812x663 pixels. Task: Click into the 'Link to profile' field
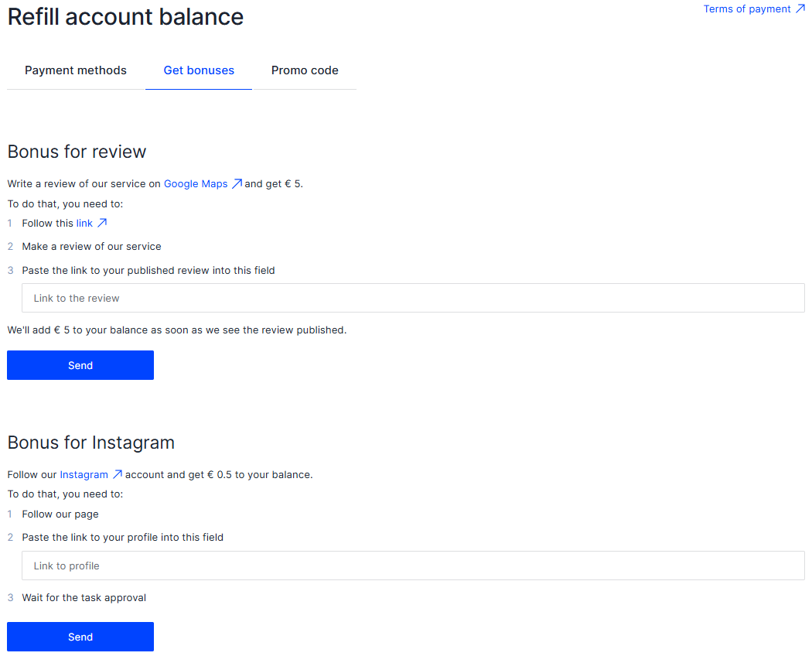pos(413,566)
